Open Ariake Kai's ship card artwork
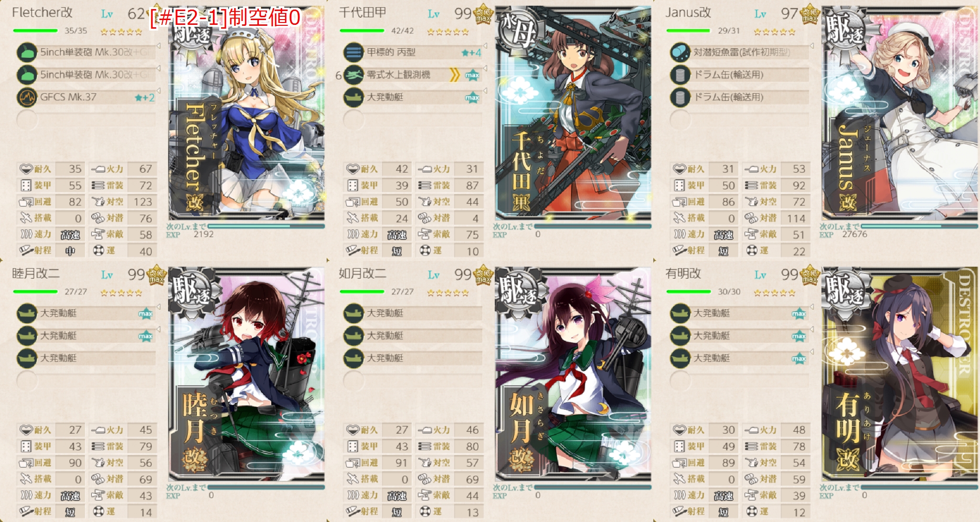This screenshot has height=522, width=980. (x=900, y=374)
